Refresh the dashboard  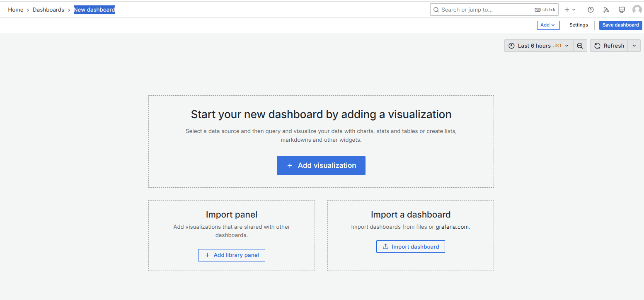pos(609,46)
